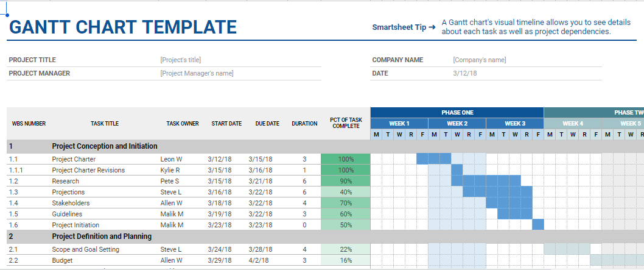Click the PHASE ONE header

point(457,113)
